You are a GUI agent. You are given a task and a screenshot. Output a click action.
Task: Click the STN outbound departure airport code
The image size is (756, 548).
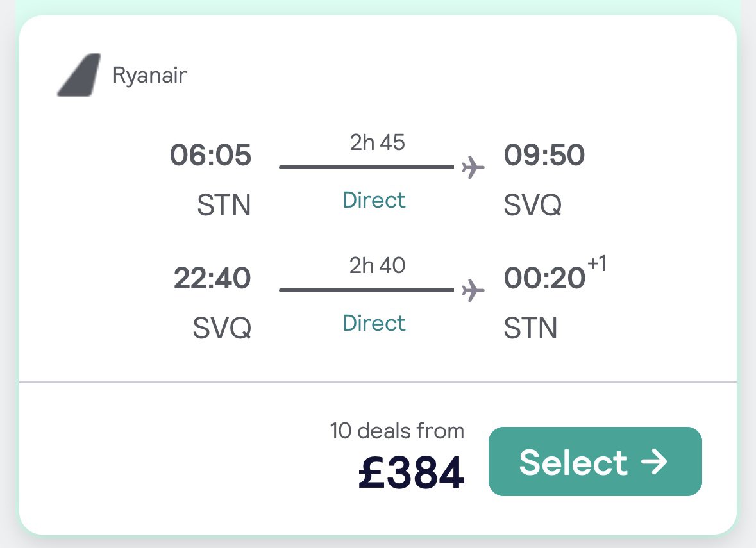[223, 206]
